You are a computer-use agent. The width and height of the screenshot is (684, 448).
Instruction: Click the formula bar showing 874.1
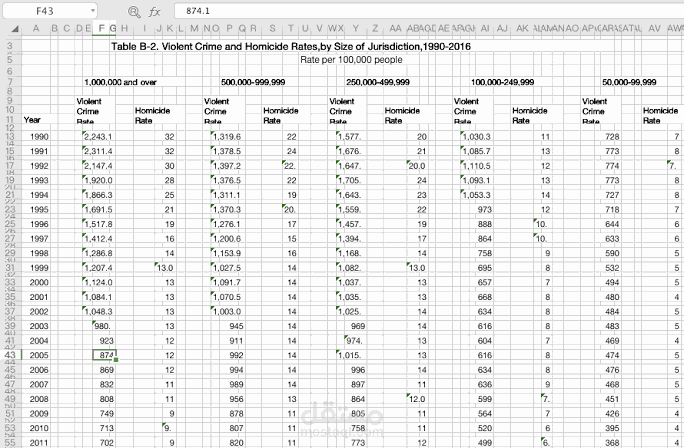point(429,10)
